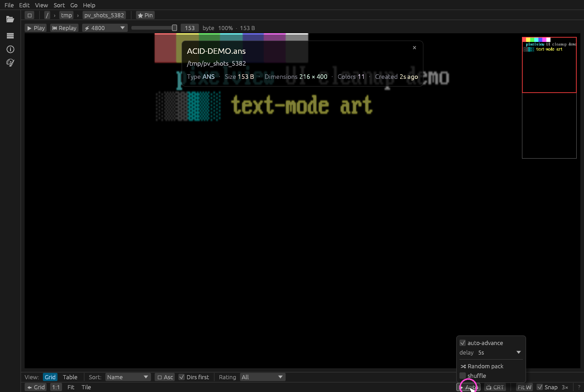Screen dimensions: 584x392
Task: Go back to Grid view
Action: (x=36, y=387)
